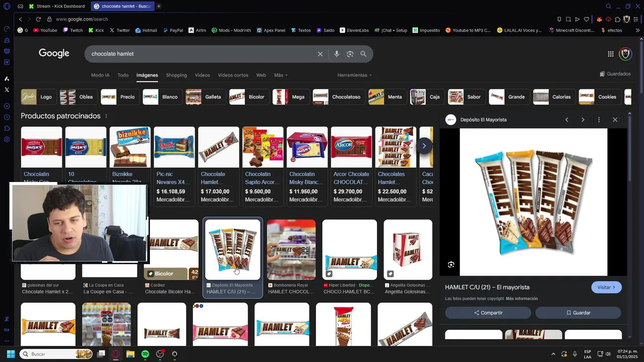Click the Compartir button

click(488, 313)
